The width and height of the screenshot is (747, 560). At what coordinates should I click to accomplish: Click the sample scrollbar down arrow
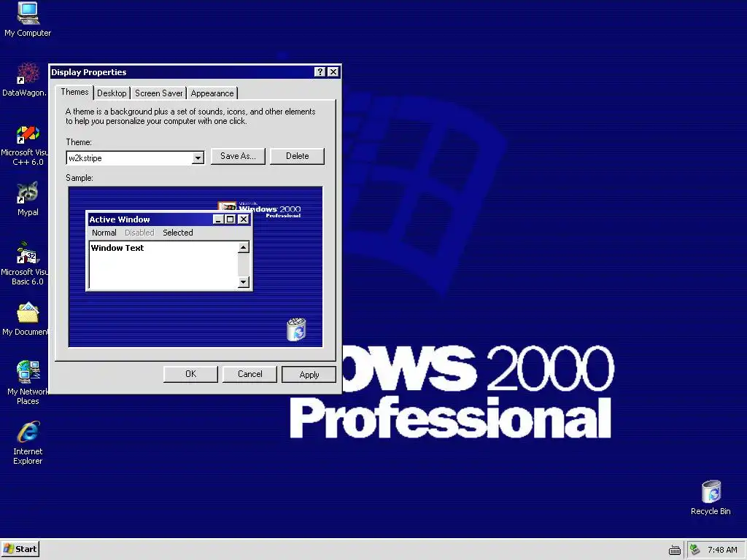click(x=244, y=282)
